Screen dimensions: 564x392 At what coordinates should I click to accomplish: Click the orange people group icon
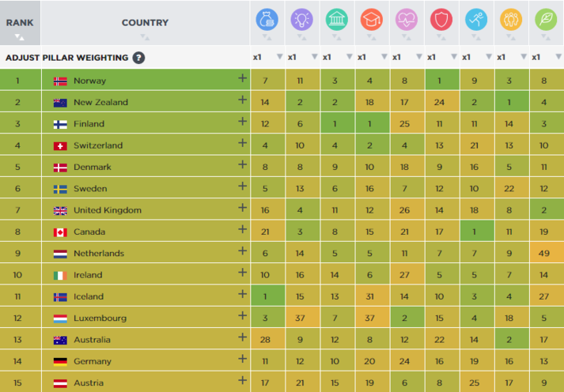pyautogui.click(x=510, y=19)
